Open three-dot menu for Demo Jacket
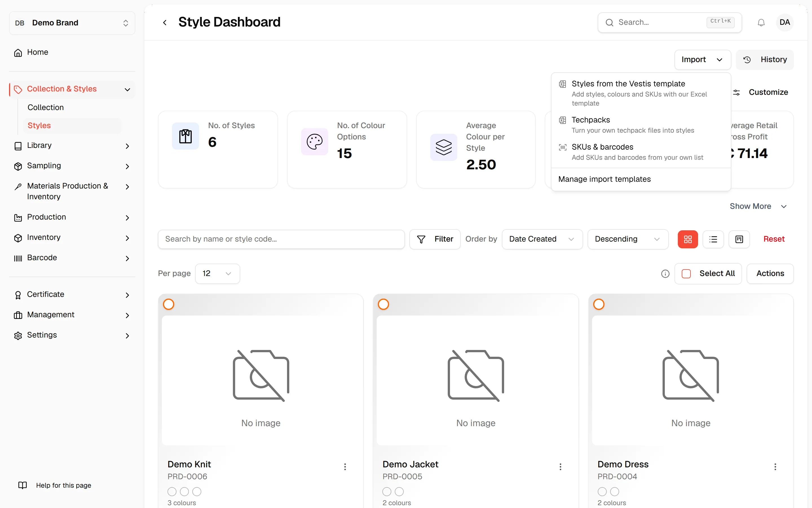Viewport: 812px width, 508px height. coord(560,467)
